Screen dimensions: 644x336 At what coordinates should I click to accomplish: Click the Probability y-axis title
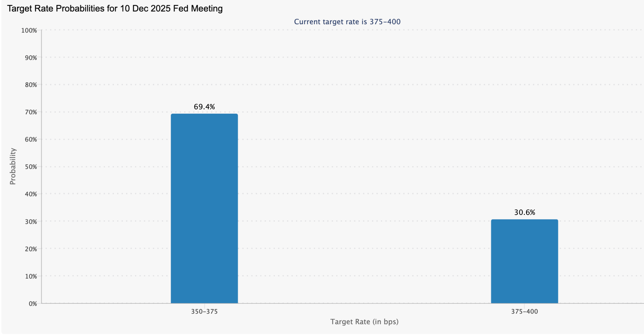[x=13, y=166]
